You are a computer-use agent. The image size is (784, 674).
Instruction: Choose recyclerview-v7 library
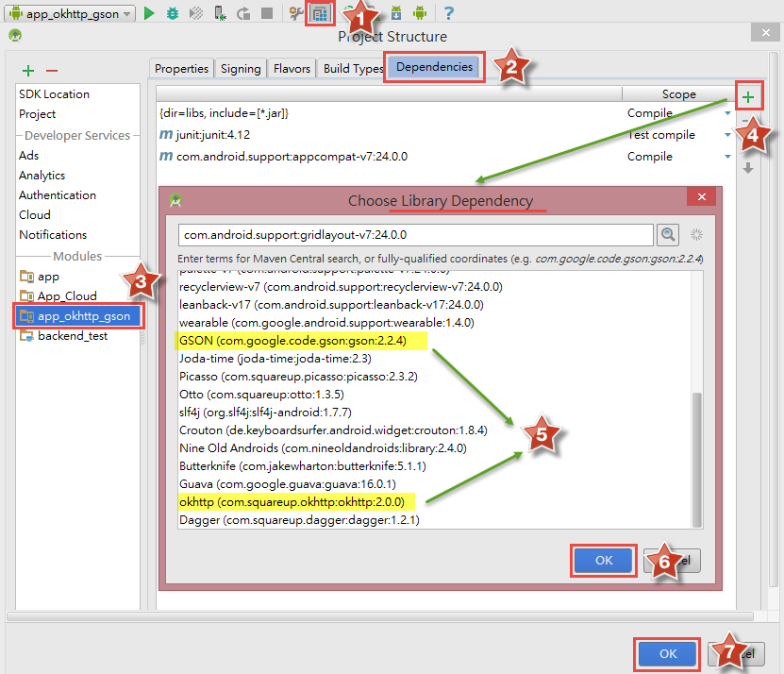341,287
